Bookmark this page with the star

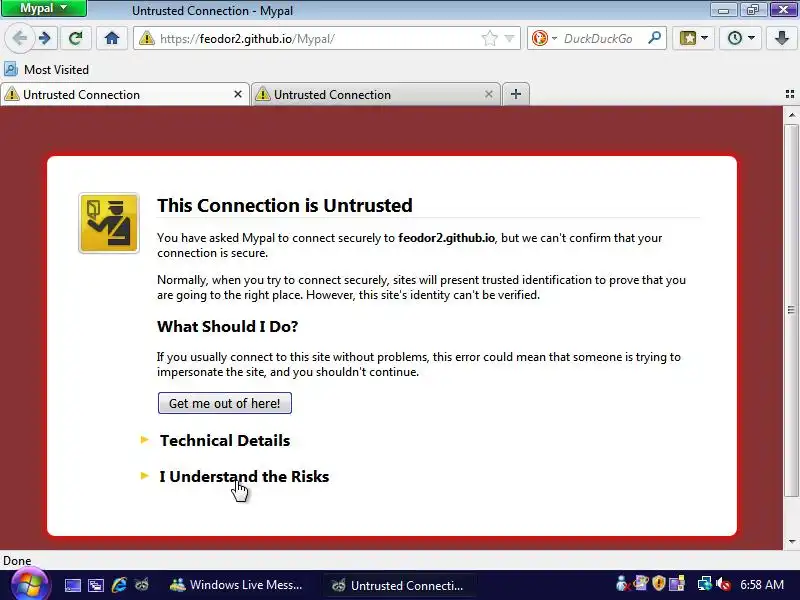click(489, 38)
